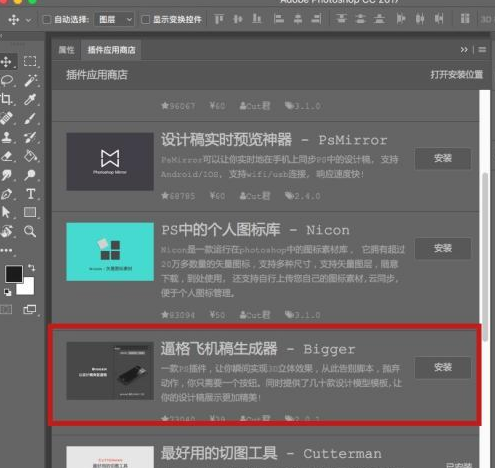Enable the 显示变换控件 checkbox
Screen dimensions: 495x468
[x=145, y=20]
